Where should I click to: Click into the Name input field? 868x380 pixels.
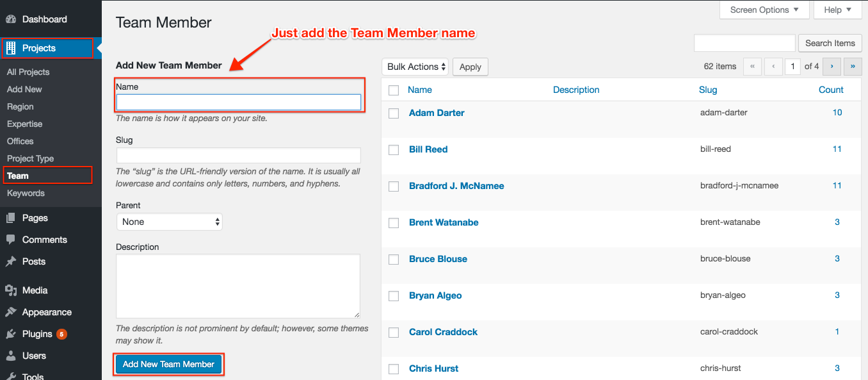[239, 103]
